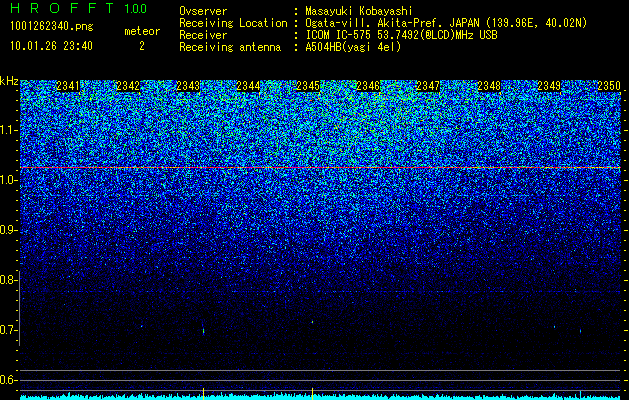This screenshot has width=629, height=400.
Task: Click the date stamp 10.01.26 23:40
Action: [x=51, y=46]
